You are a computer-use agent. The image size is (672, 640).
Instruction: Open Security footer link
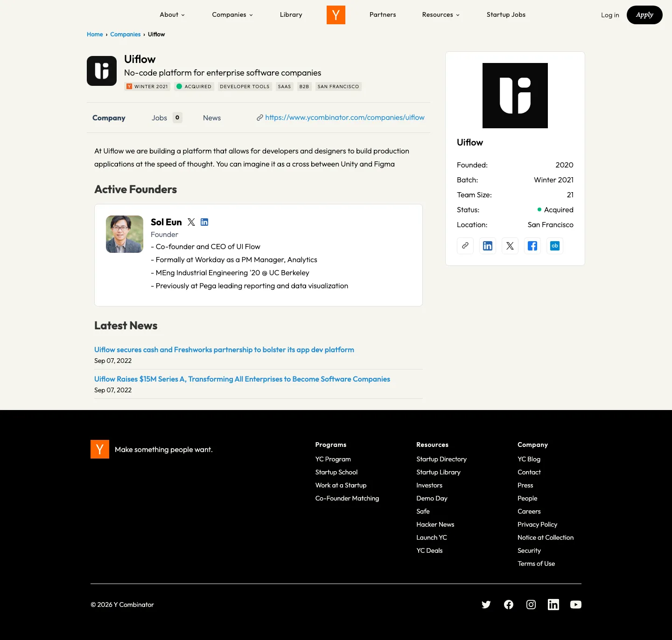pos(529,550)
